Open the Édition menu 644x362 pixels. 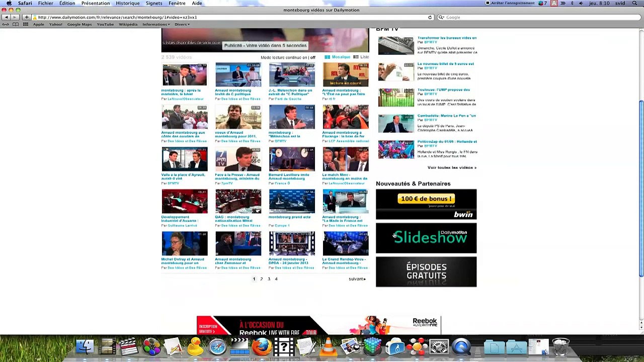click(x=67, y=3)
